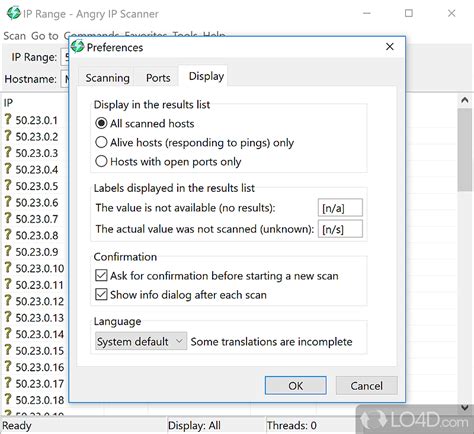Click the question mark icon beside 50.23.0.9
This screenshot has width=474, height=434.
(8, 251)
